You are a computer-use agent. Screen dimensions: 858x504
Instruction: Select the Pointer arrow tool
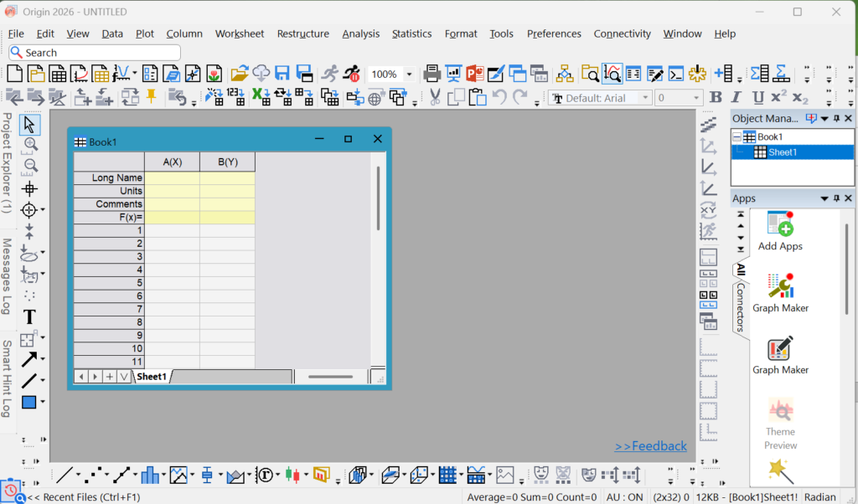pos(29,125)
